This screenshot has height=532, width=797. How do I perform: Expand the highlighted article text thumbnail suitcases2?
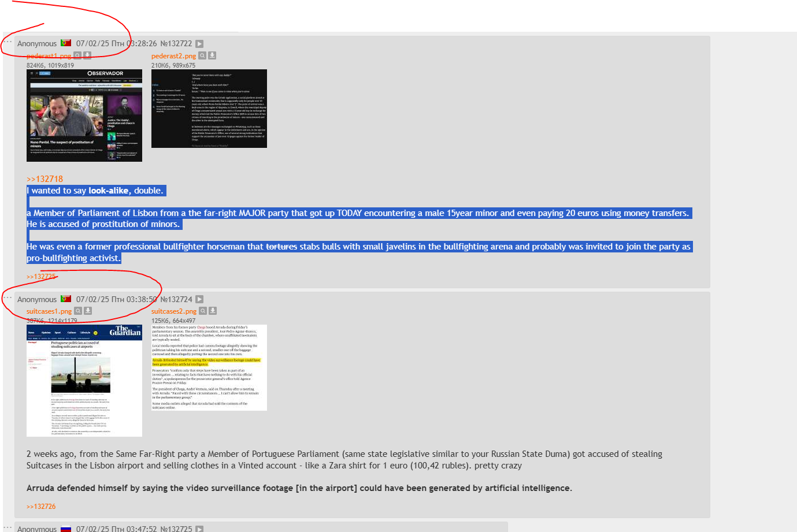click(209, 367)
